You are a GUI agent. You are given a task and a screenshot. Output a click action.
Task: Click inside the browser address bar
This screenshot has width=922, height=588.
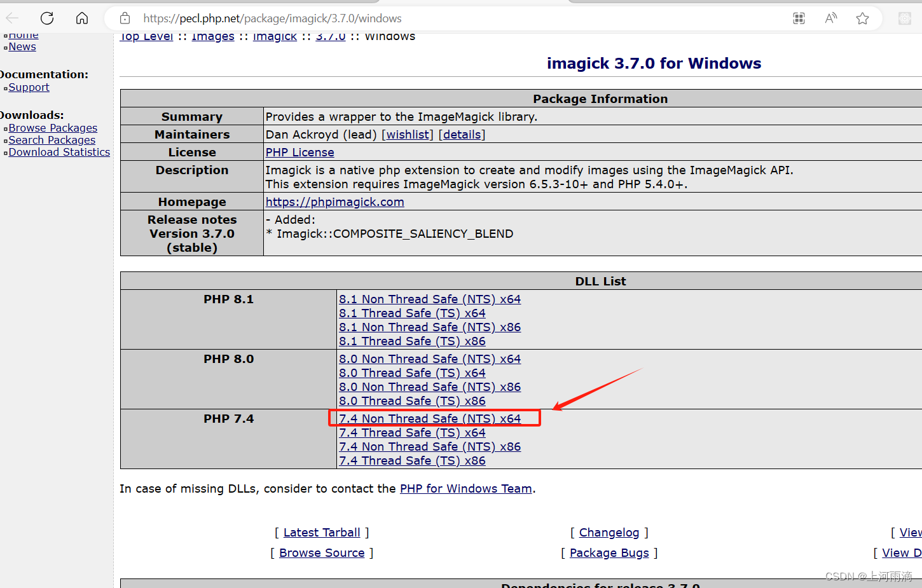445,18
